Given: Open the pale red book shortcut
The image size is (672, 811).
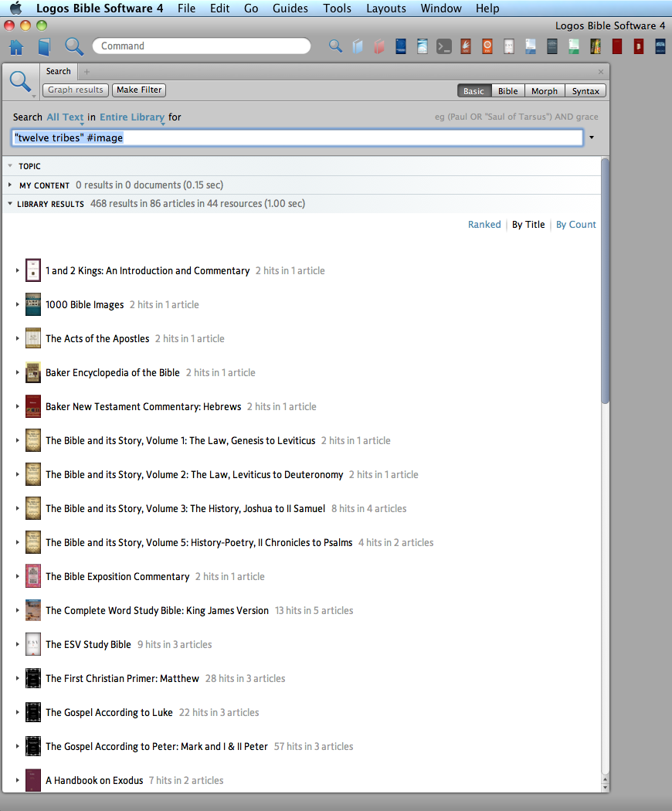Looking at the screenshot, I should tap(379, 46).
